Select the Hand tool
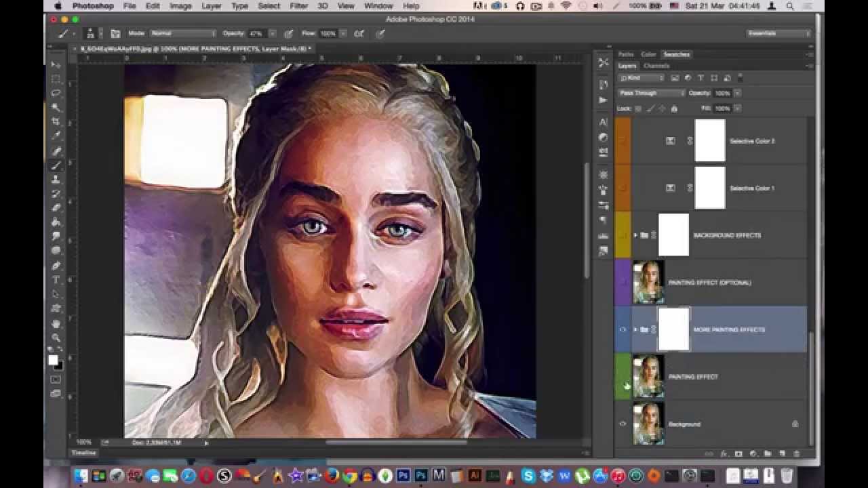868x488 pixels. tap(56, 323)
